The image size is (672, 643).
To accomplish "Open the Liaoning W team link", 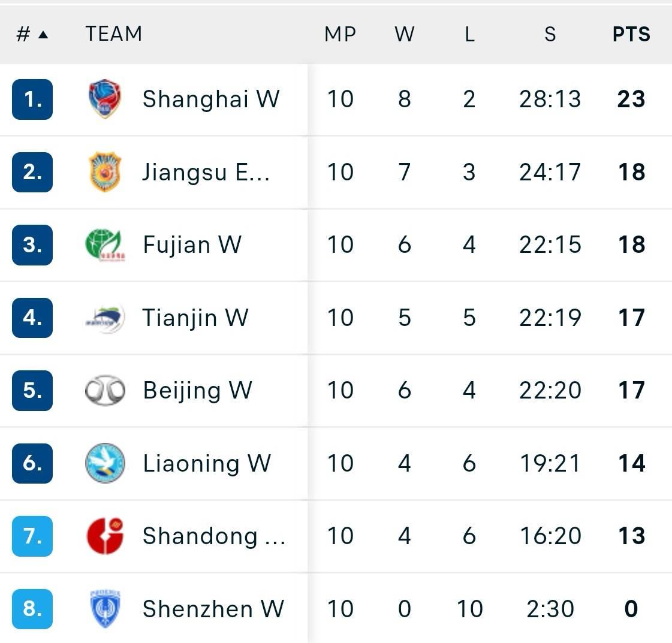I will pyautogui.click(x=207, y=463).
